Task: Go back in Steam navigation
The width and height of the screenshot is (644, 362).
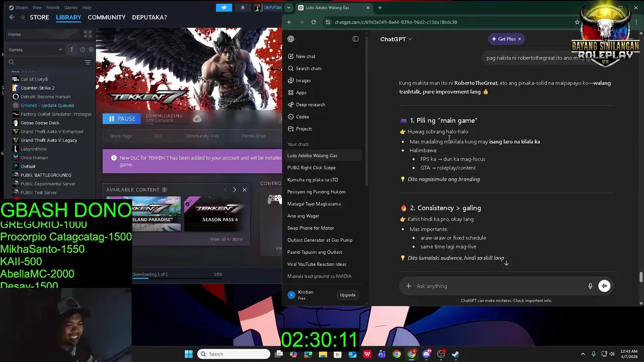Action: [x=12, y=17]
